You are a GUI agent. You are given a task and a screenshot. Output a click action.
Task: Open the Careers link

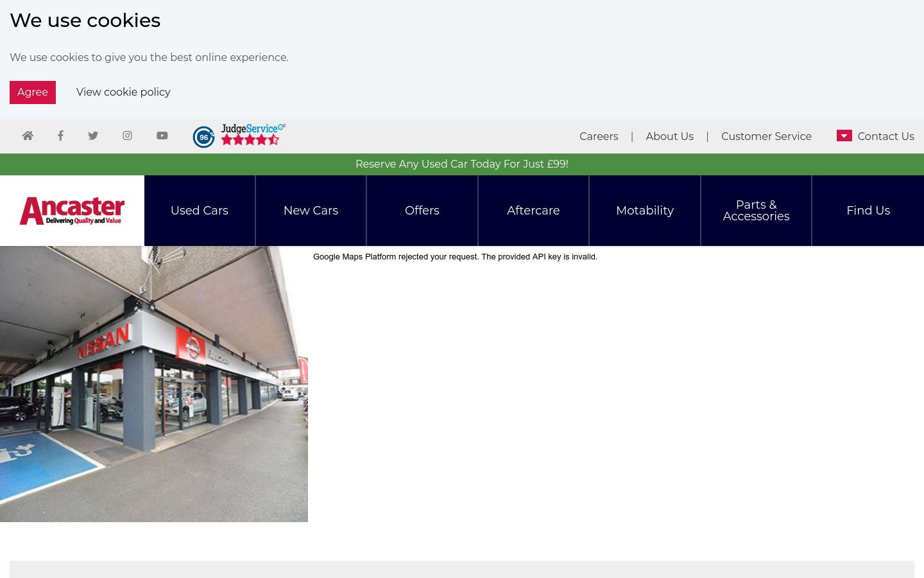599,136
